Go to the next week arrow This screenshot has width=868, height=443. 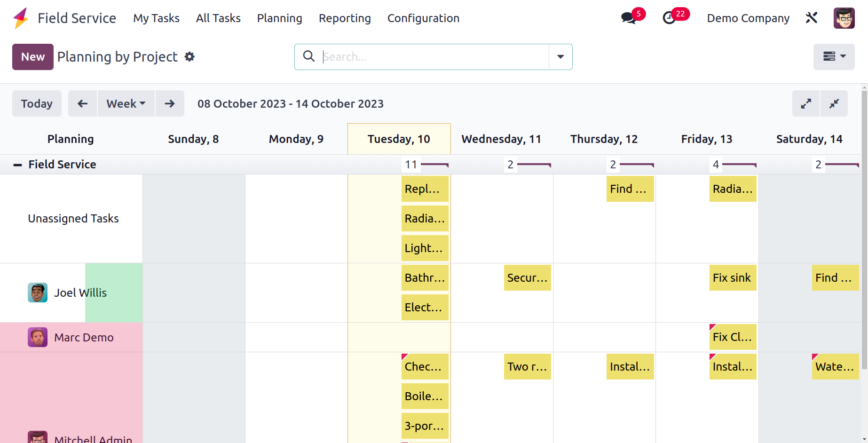170,103
